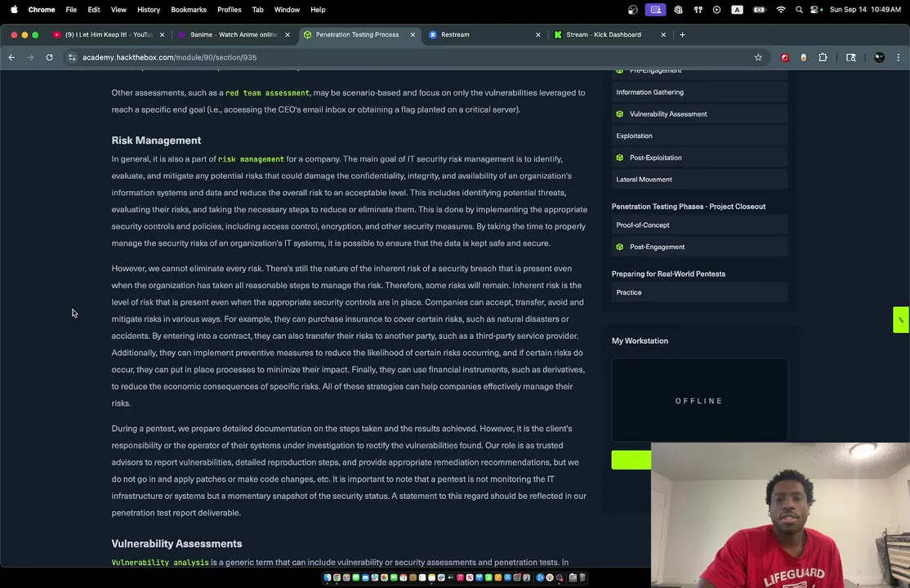Open the Chrome profile avatar
Screen dimensions: 910x588
coord(879,57)
